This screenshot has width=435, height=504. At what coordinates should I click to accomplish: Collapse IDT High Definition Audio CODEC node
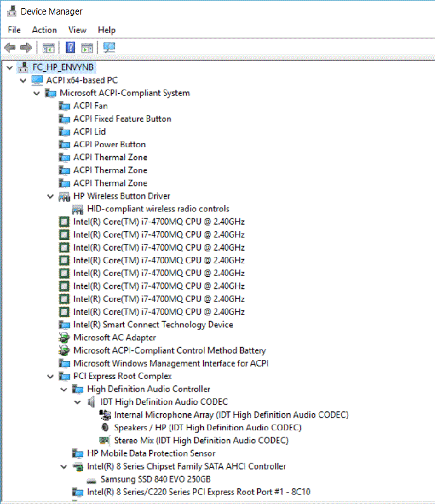[77, 402]
